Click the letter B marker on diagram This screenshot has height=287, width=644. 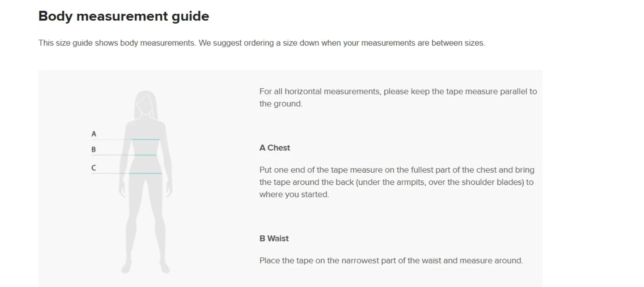94,149
